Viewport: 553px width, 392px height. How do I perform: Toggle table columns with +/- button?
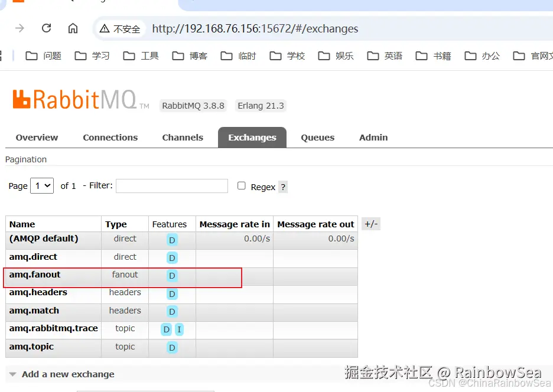coord(371,224)
